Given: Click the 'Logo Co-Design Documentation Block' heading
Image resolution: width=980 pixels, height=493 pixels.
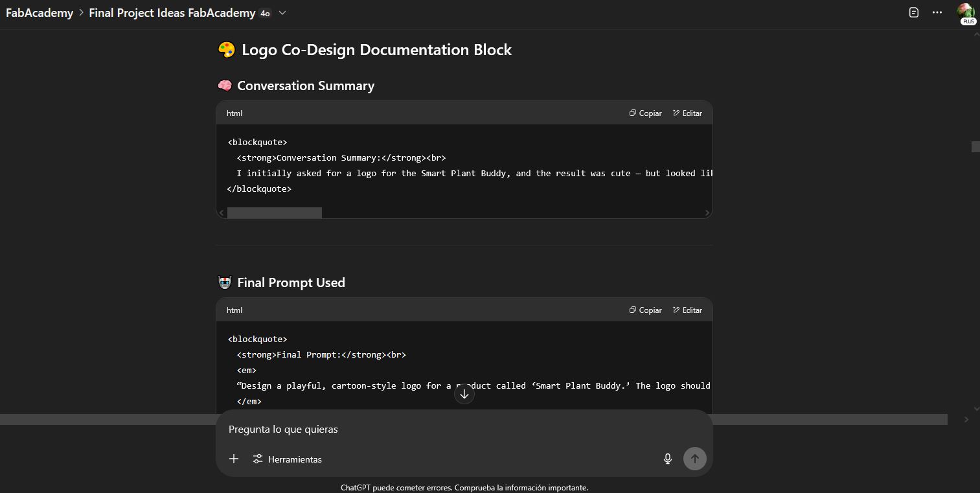Looking at the screenshot, I should coord(376,50).
